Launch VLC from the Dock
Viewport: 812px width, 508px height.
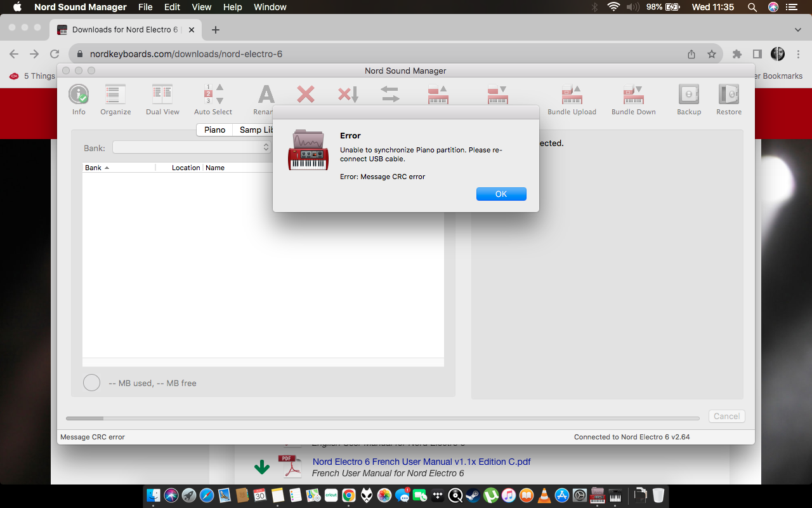tap(544, 495)
